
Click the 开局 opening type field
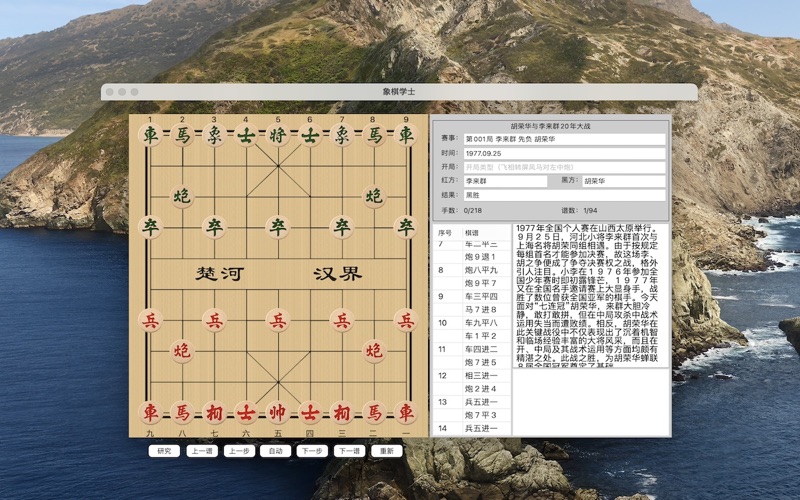pos(564,167)
